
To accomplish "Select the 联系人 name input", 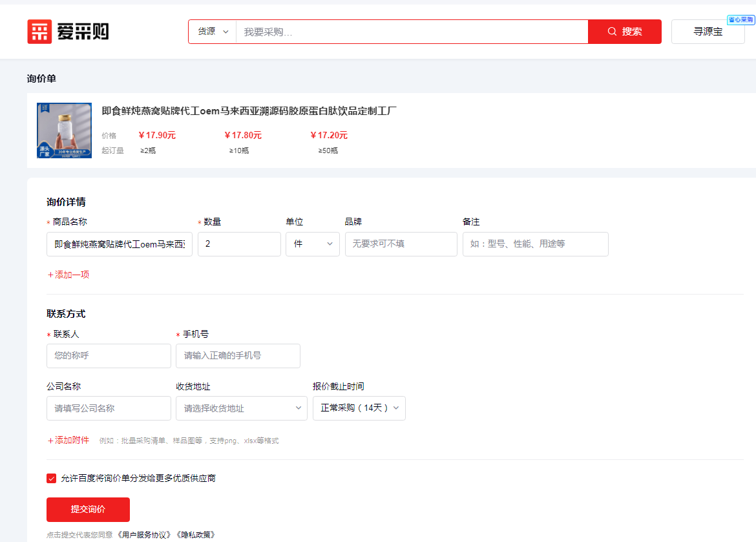I will (109, 356).
